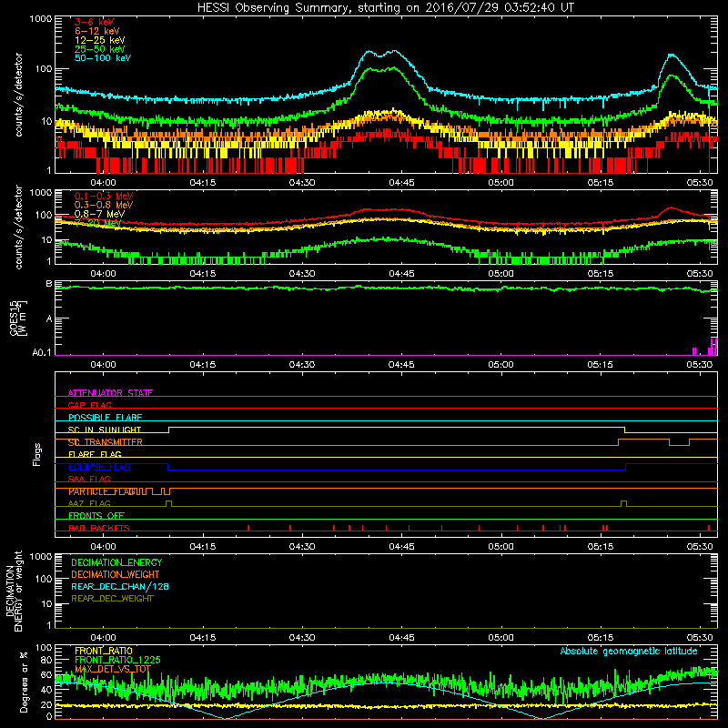The height and width of the screenshot is (728, 728).
Task: Select the orange '6-12 keV' legend label
Action: pos(96,31)
